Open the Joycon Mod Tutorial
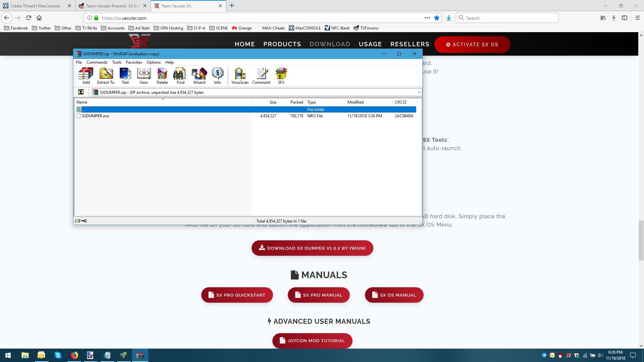The width and height of the screenshot is (644, 362). pos(312,341)
